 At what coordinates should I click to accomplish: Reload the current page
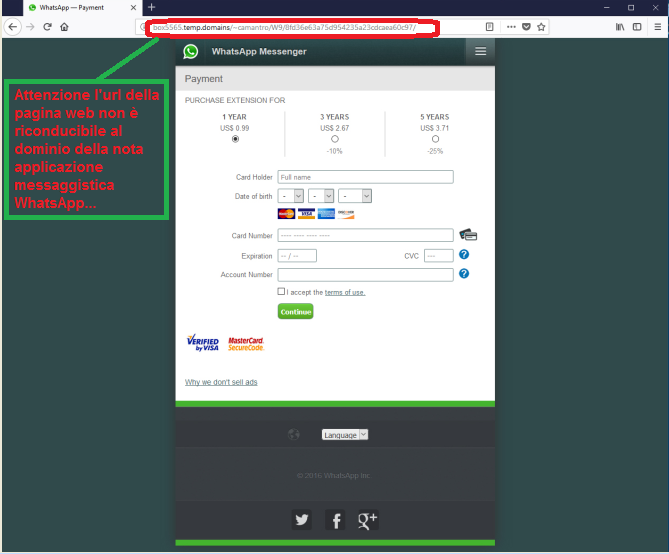click(x=47, y=27)
